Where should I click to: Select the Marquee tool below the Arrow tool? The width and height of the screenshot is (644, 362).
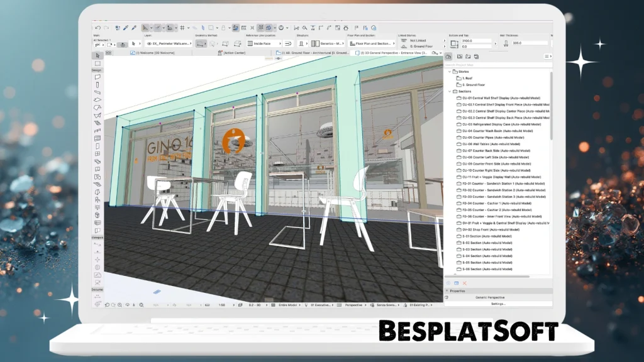97,62
